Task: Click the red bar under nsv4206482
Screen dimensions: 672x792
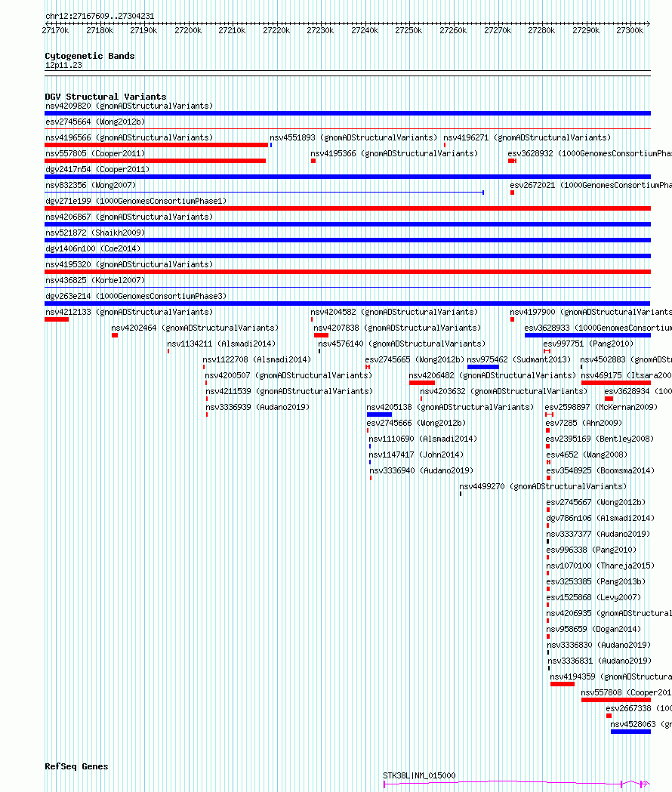Action: tap(422, 383)
